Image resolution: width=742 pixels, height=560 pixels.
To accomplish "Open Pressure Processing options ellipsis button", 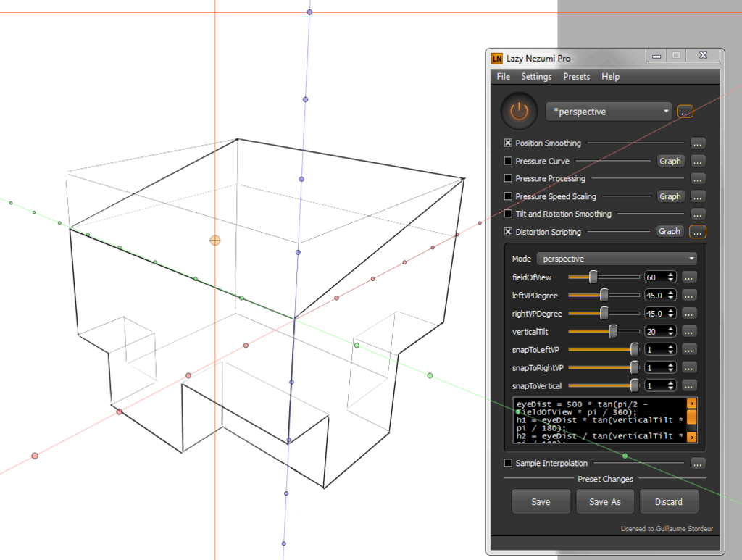I will pos(698,179).
